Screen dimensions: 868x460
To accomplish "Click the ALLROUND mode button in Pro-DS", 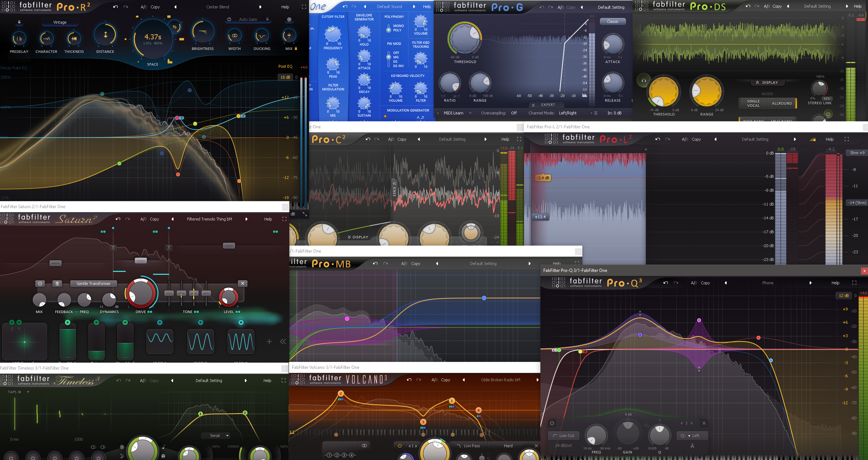I will point(782,103).
